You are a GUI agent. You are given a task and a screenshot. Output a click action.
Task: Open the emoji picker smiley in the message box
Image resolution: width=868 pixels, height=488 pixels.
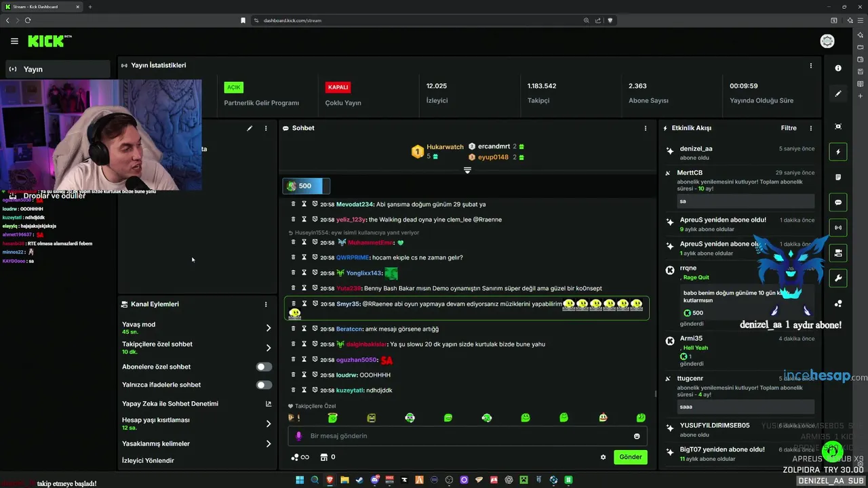pyautogui.click(x=637, y=436)
